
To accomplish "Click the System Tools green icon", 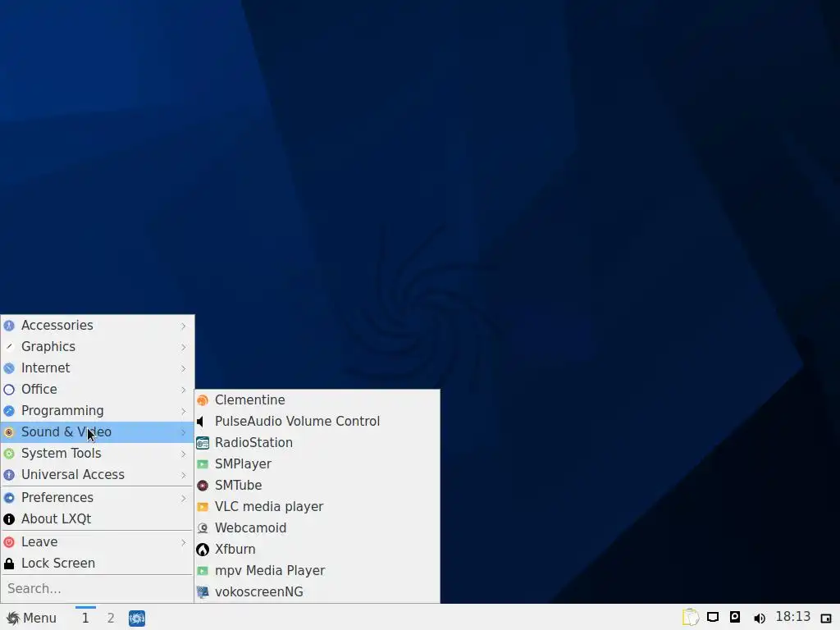I will coord(9,454).
